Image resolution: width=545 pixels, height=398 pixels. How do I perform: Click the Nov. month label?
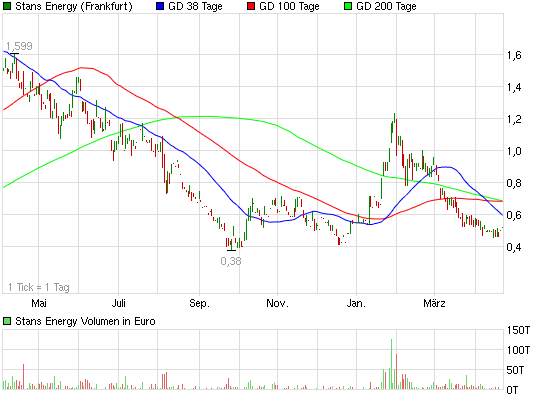277,303
